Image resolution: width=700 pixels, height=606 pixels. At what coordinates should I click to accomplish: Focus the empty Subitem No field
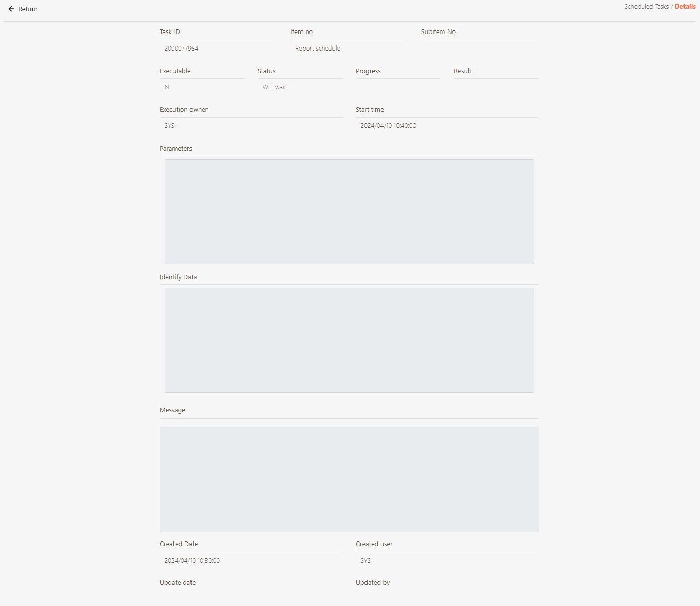(480, 49)
